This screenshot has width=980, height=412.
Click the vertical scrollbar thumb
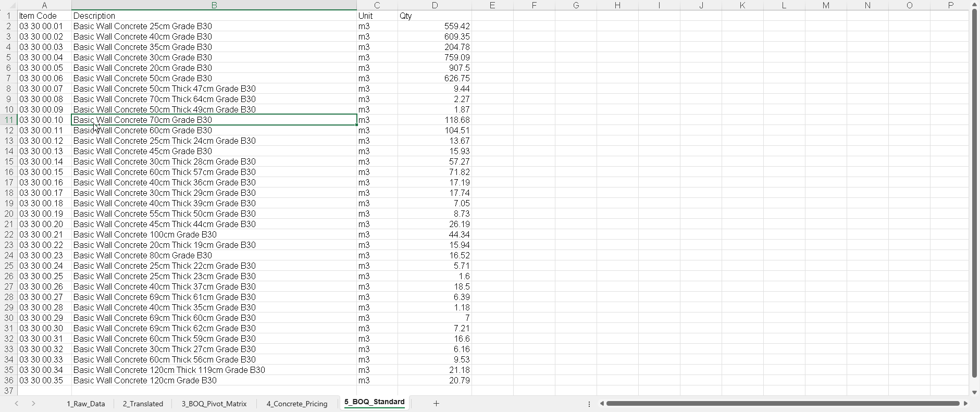(x=974, y=193)
